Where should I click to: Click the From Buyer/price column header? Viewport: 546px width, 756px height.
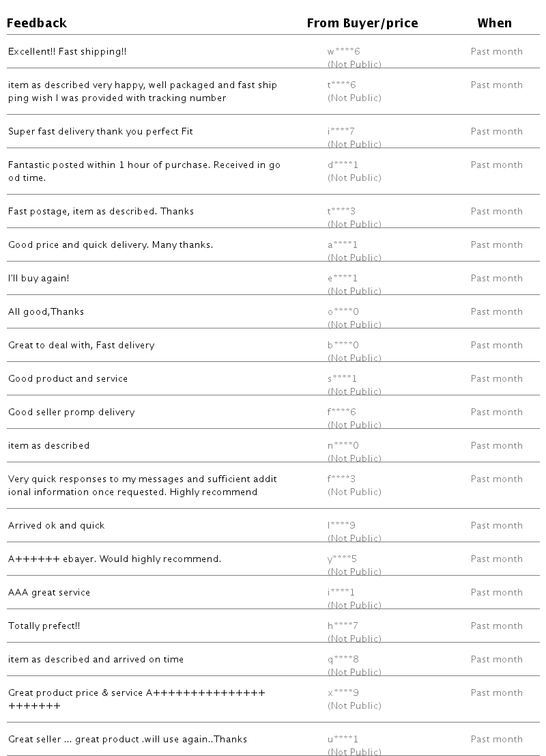pyautogui.click(x=362, y=23)
